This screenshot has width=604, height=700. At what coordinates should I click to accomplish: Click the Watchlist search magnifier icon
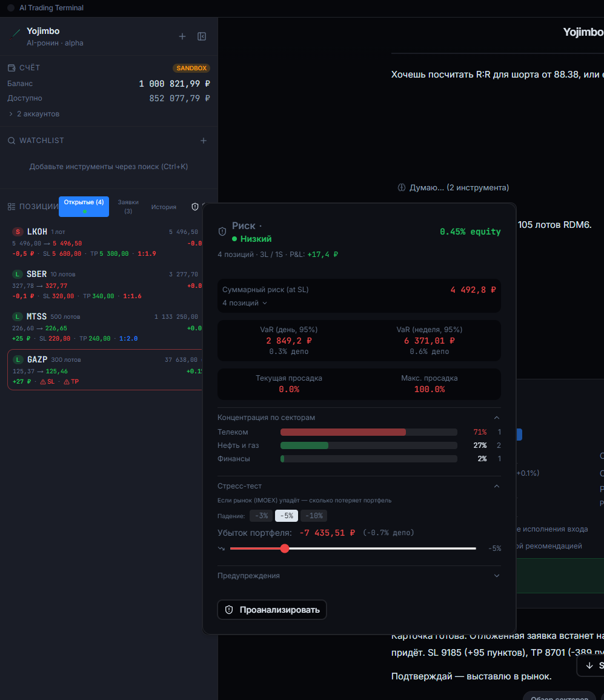[x=12, y=141]
